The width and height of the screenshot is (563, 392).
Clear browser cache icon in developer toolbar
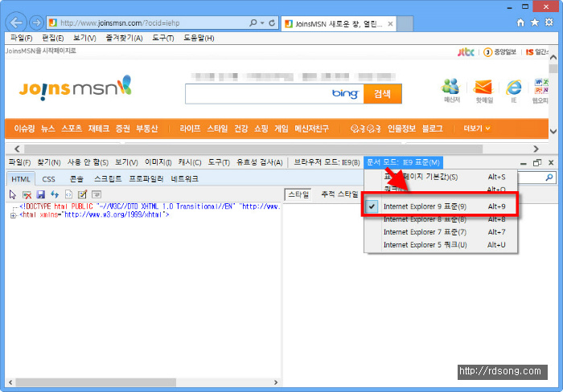[27, 194]
